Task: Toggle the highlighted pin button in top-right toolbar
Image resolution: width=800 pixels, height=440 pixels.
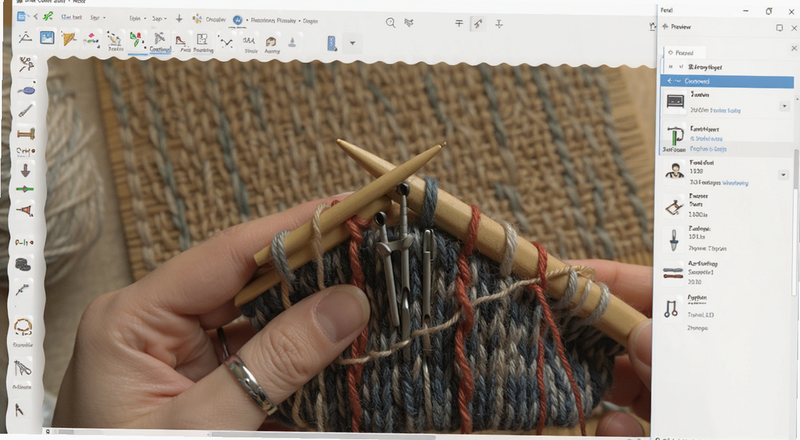Action: [478, 23]
